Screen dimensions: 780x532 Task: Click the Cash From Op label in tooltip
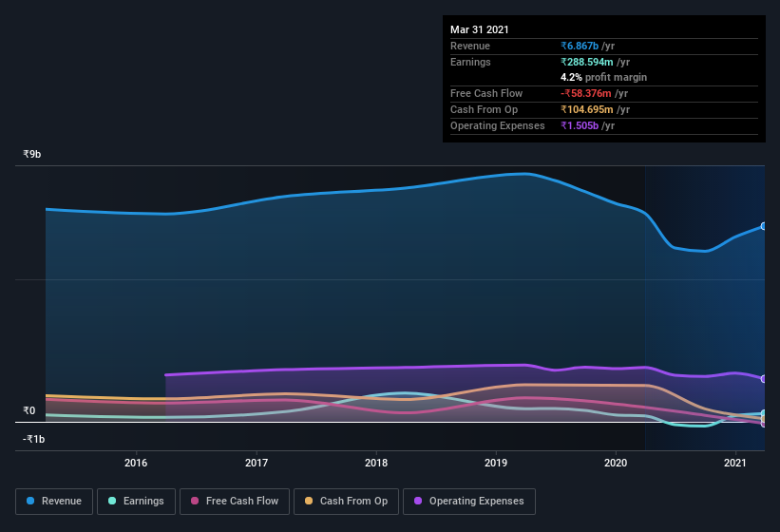[x=484, y=109]
